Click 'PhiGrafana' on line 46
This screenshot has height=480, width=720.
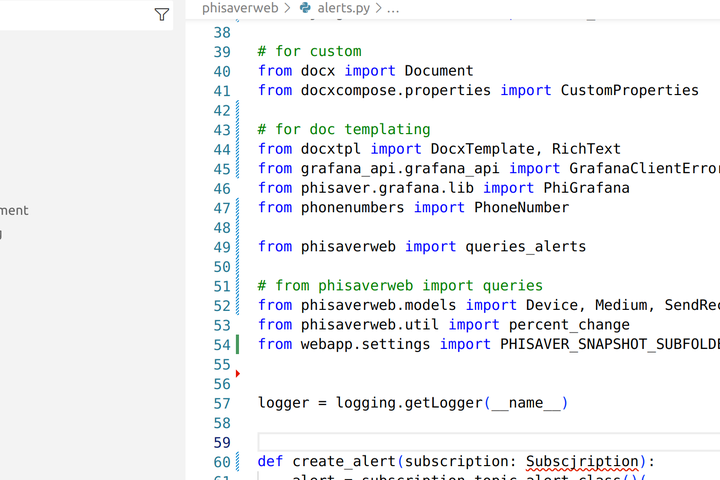click(586, 188)
